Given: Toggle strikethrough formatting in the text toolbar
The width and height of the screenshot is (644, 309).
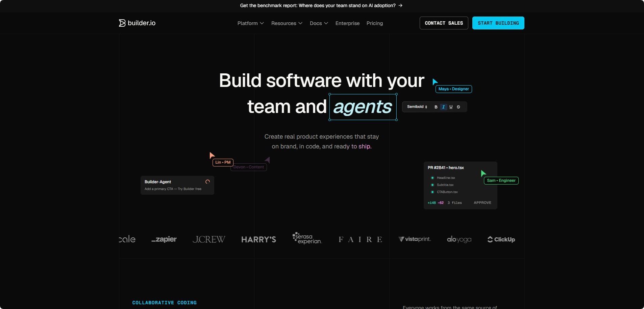Looking at the screenshot, I should 458,107.
